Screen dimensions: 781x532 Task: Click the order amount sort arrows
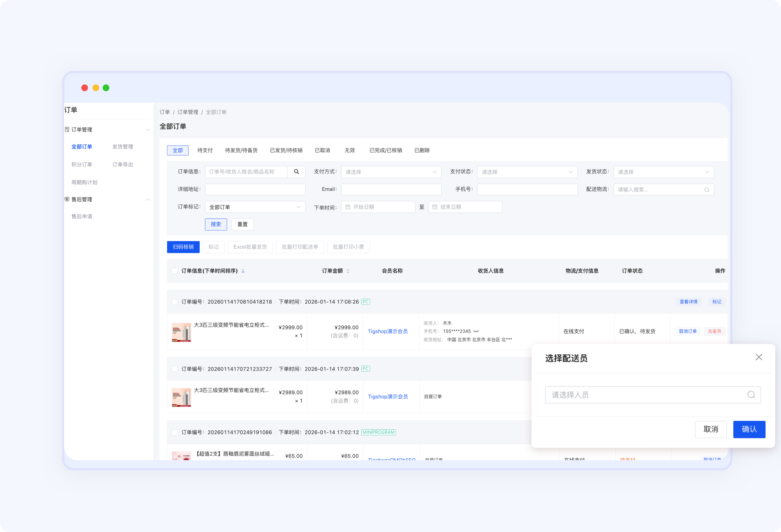[x=348, y=271]
